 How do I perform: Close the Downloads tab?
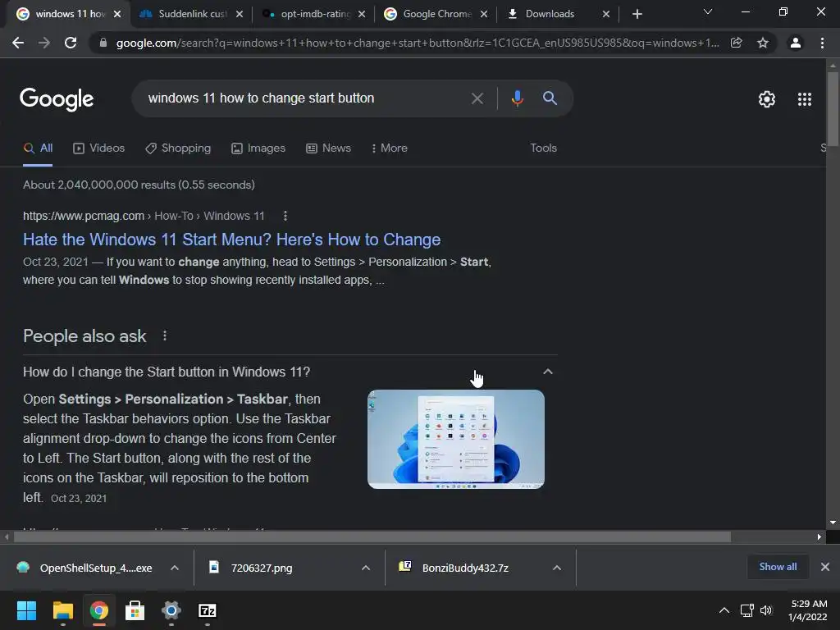pos(606,14)
